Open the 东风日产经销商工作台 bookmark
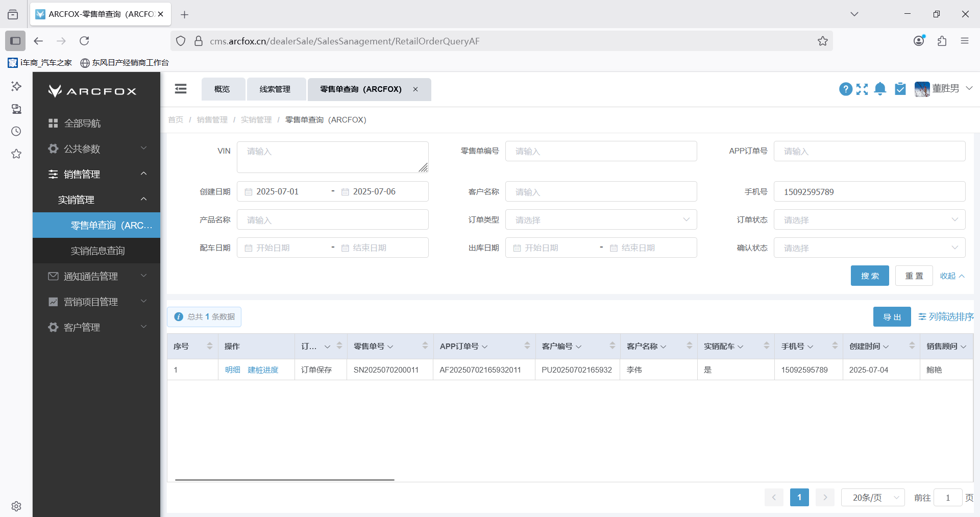Image resolution: width=980 pixels, height=517 pixels. tap(125, 63)
